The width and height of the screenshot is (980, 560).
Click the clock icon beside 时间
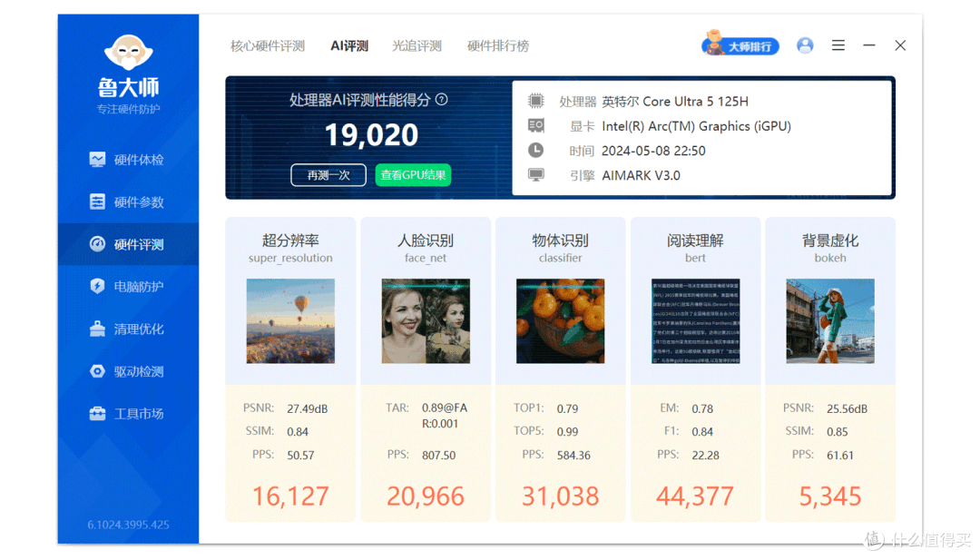point(535,150)
